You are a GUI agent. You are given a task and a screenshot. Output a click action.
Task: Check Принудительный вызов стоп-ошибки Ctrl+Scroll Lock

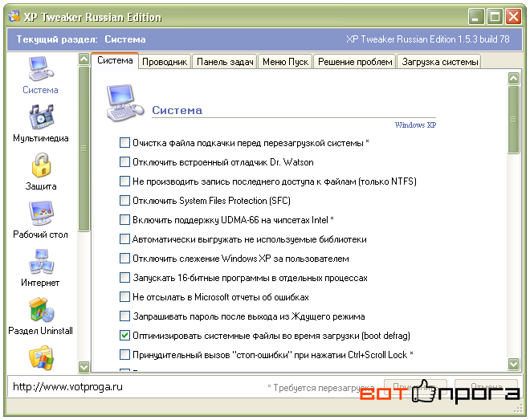[124, 355]
